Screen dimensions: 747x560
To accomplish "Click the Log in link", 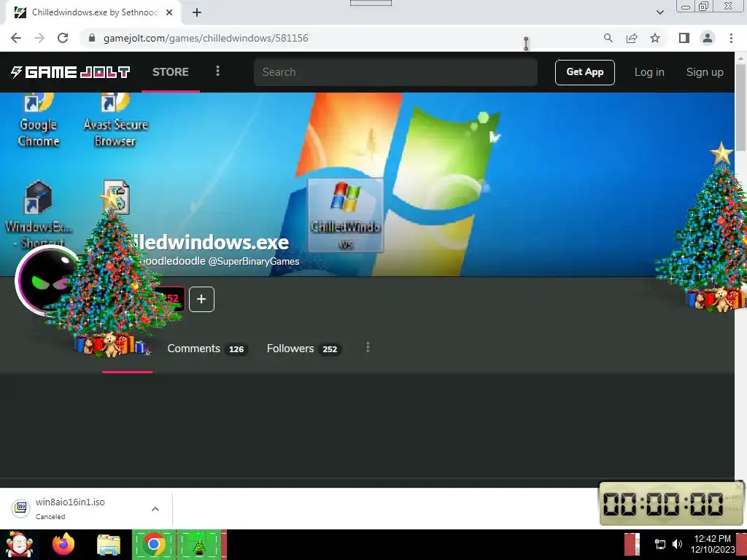I will (x=649, y=72).
